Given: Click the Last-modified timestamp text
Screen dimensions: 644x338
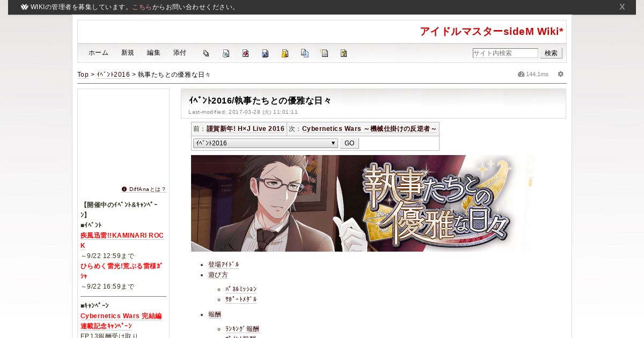Looking at the screenshot, I should point(243,112).
